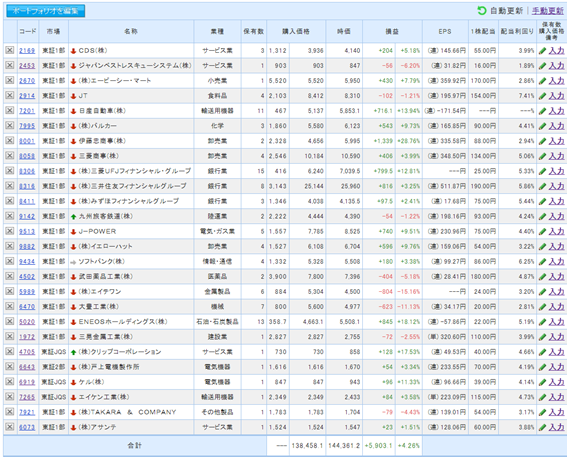
Task: Click 入力 link in アサンテ row
Action: (x=556, y=427)
